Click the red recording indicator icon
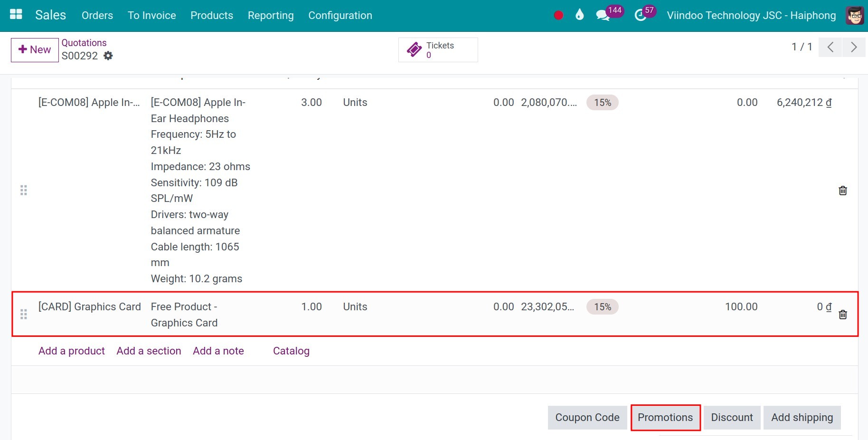This screenshot has width=868, height=440. coord(558,15)
